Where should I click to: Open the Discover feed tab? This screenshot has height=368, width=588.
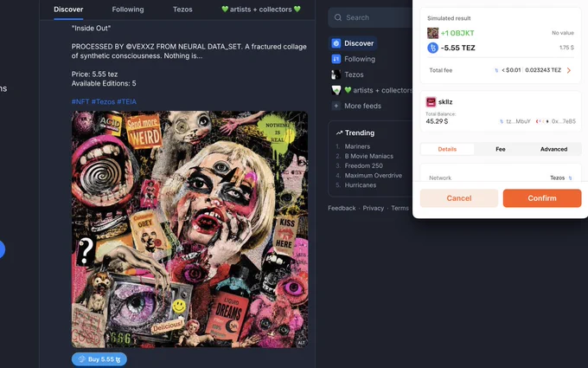(x=68, y=10)
